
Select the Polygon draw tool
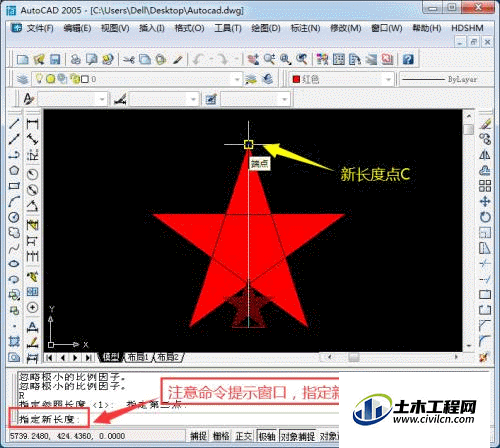click(x=14, y=170)
